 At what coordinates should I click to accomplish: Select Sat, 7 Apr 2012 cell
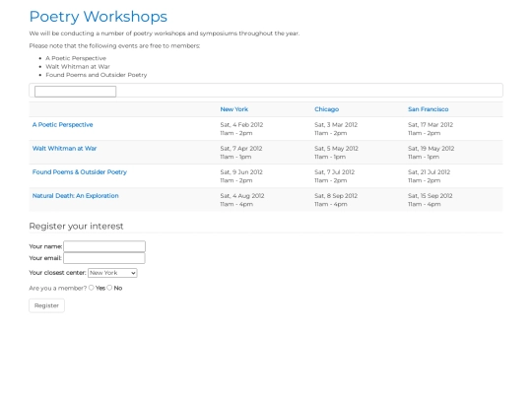tap(264, 153)
